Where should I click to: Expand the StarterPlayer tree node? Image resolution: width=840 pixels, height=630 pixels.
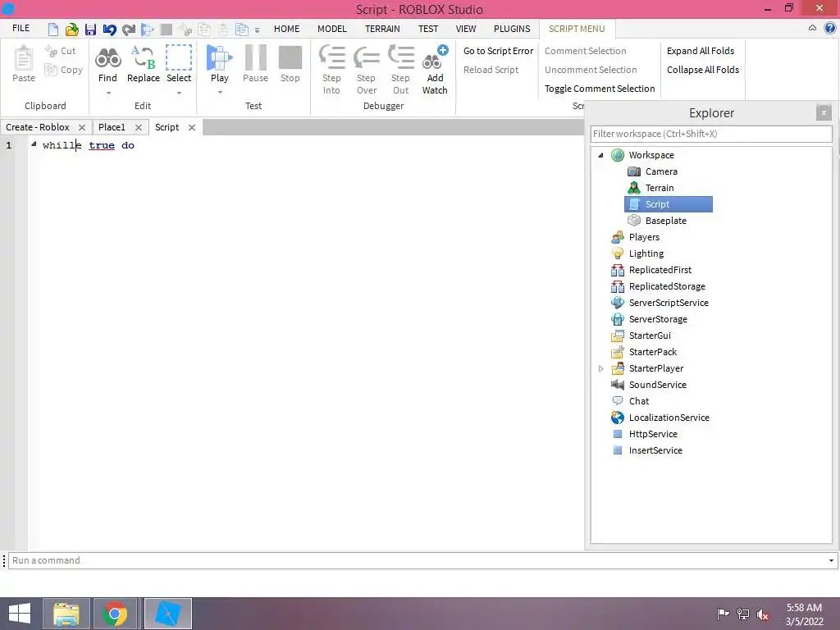pos(600,368)
